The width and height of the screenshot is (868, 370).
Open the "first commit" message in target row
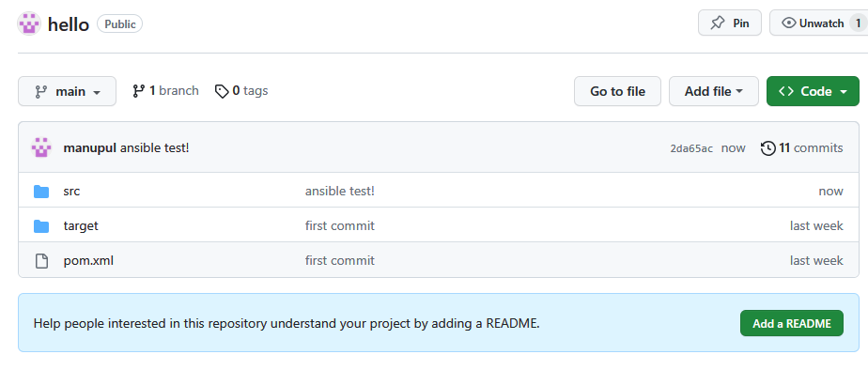click(340, 225)
